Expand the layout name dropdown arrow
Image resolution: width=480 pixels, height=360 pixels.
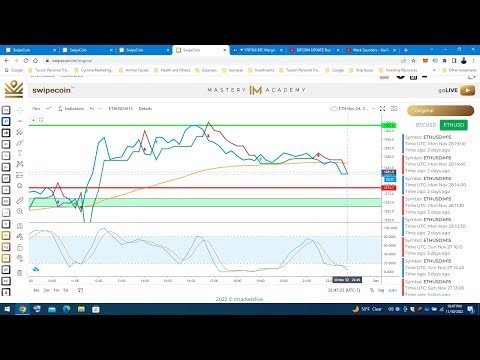pos(373,109)
